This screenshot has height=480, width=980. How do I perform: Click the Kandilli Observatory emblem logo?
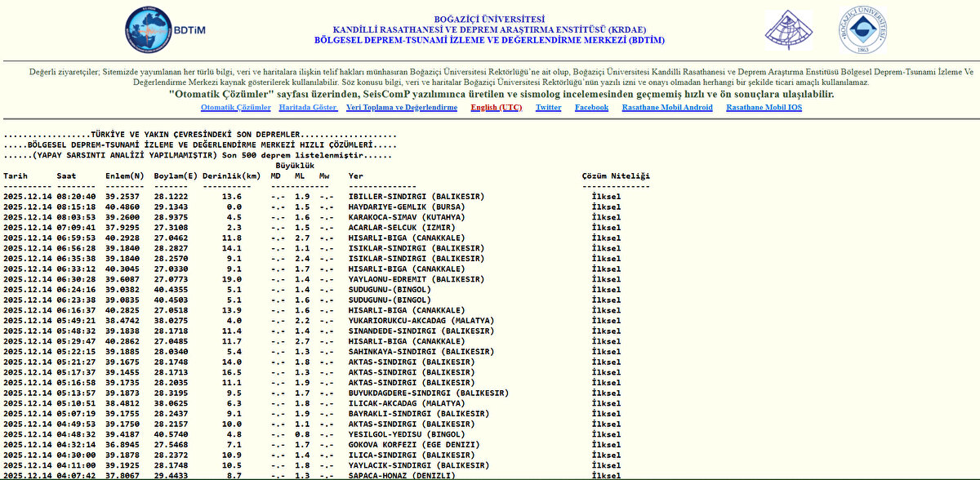[x=788, y=29]
